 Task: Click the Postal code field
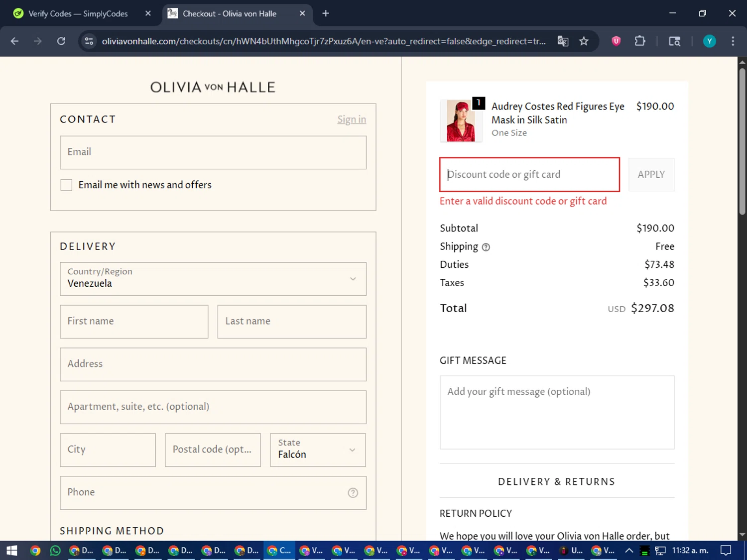(x=213, y=450)
